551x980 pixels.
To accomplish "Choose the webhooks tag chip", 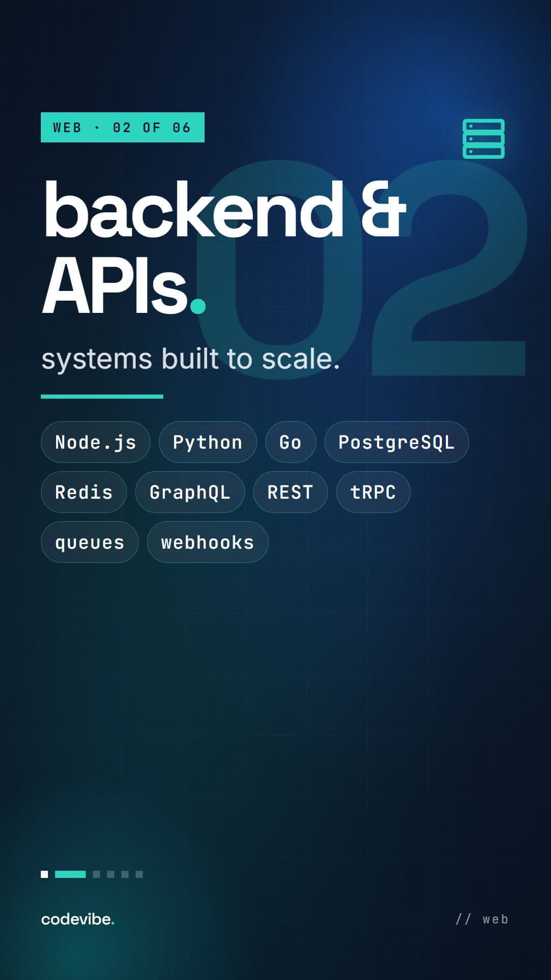I will point(208,542).
